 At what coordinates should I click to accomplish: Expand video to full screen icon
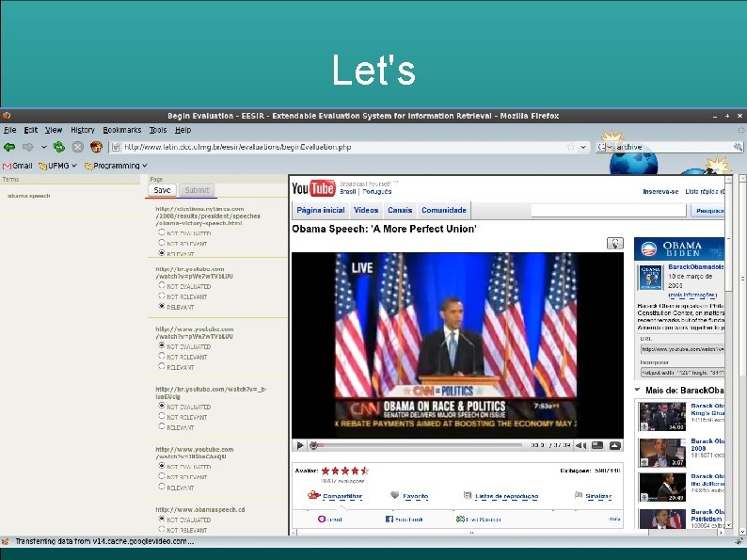(615, 445)
